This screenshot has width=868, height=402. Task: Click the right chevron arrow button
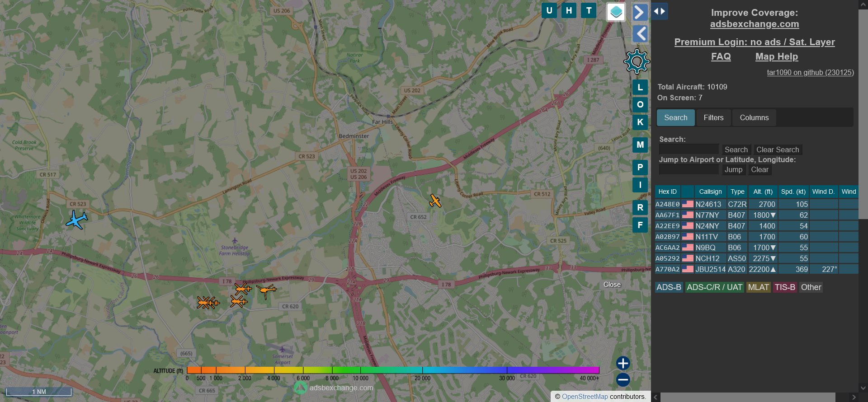pos(640,12)
